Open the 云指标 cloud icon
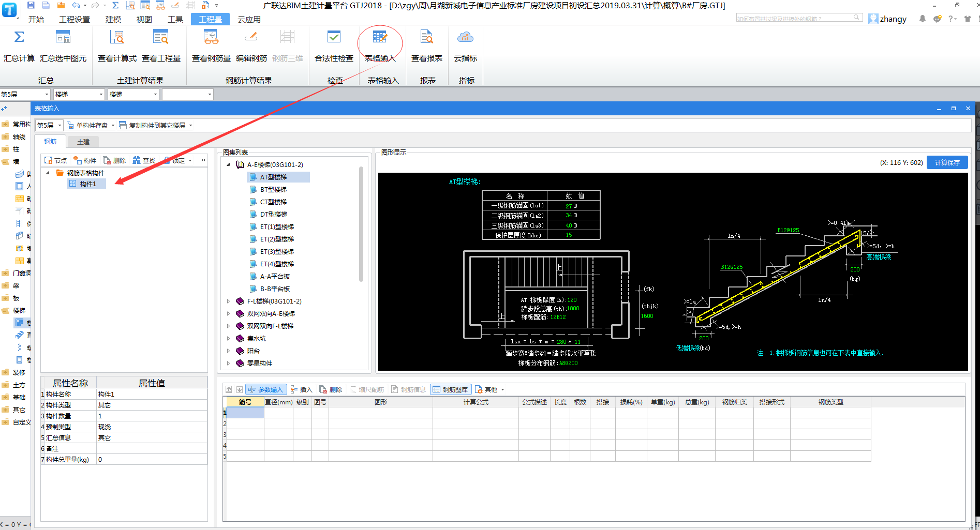This screenshot has height=530, width=980. [x=465, y=37]
